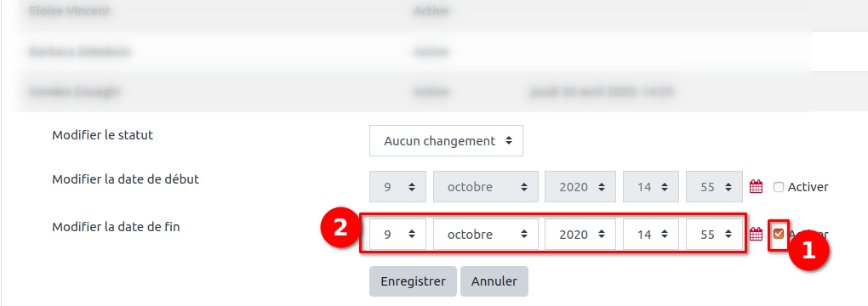The width and height of the screenshot is (868, 306).
Task: Open the Modifier le statut dropdown
Action: pyautogui.click(x=446, y=141)
